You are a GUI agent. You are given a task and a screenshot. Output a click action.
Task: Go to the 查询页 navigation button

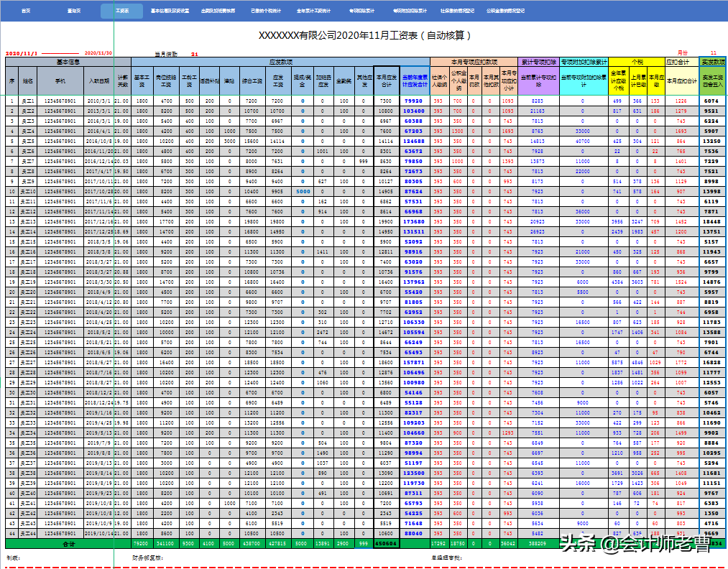click(73, 11)
